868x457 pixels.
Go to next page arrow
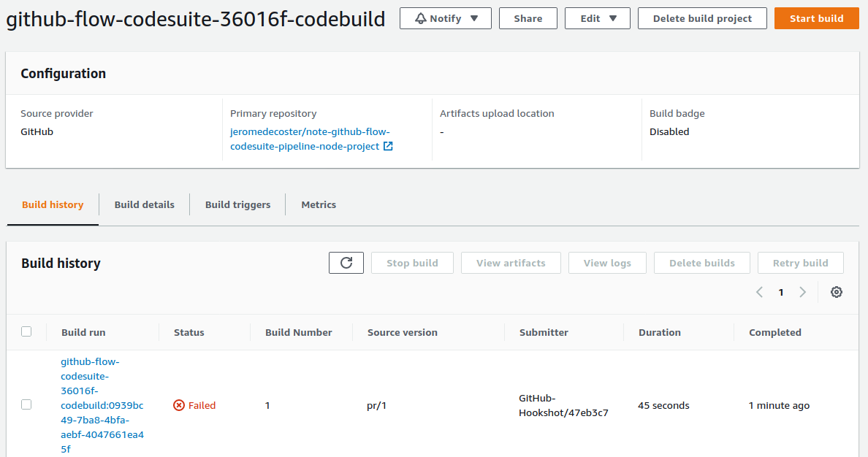(x=803, y=292)
